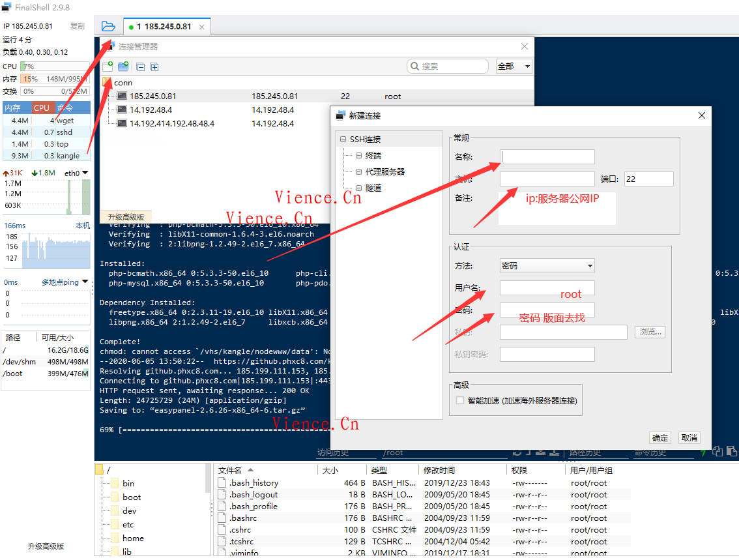The height and width of the screenshot is (560, 739).
Task: Click the 名称 input field
Action: [547, 156]
